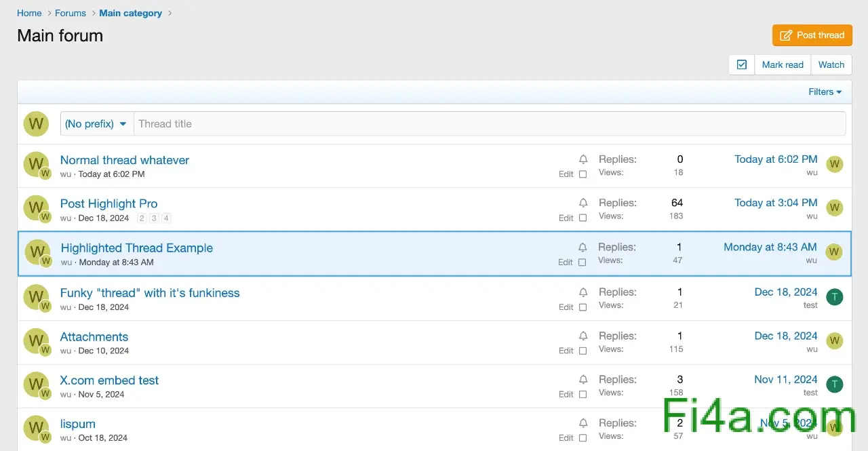The width and height of the screenshot is (868, 451).
Task: Click the Mark read button
Action: coord(782,65)
